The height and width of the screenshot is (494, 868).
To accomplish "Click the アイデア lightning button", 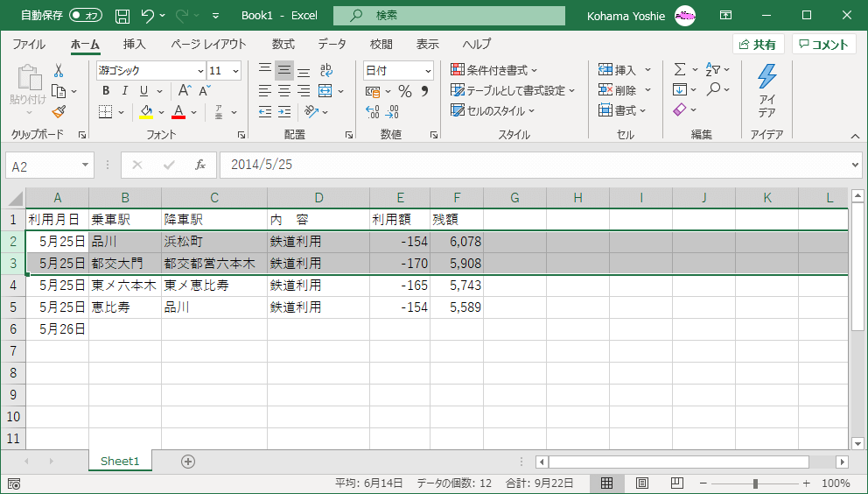I will (766, 91).
